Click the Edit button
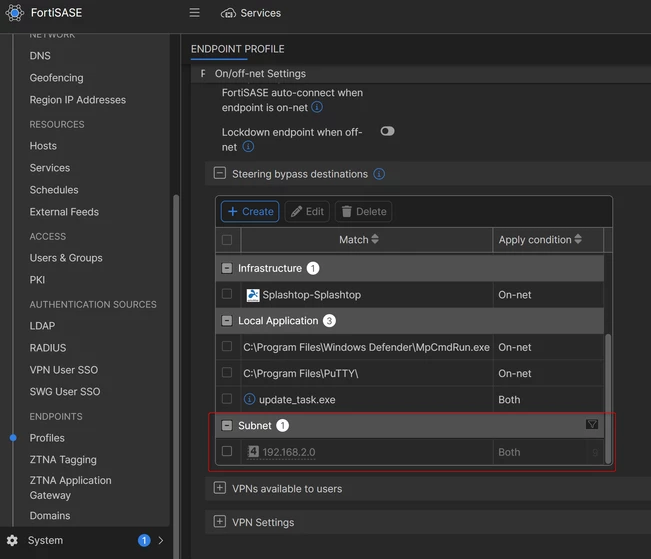The width and height of the screenshot is (651, 559). 307,211
